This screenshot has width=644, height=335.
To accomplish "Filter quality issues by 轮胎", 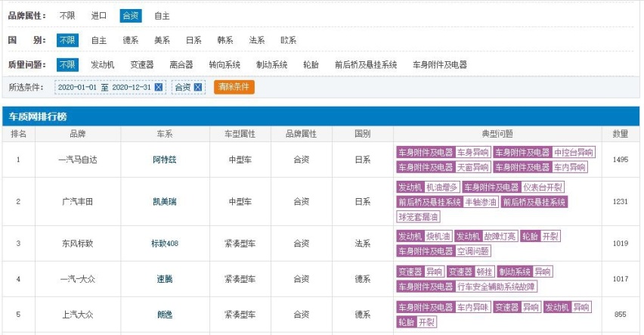I will pyautogui.click(x=311, y=64).
